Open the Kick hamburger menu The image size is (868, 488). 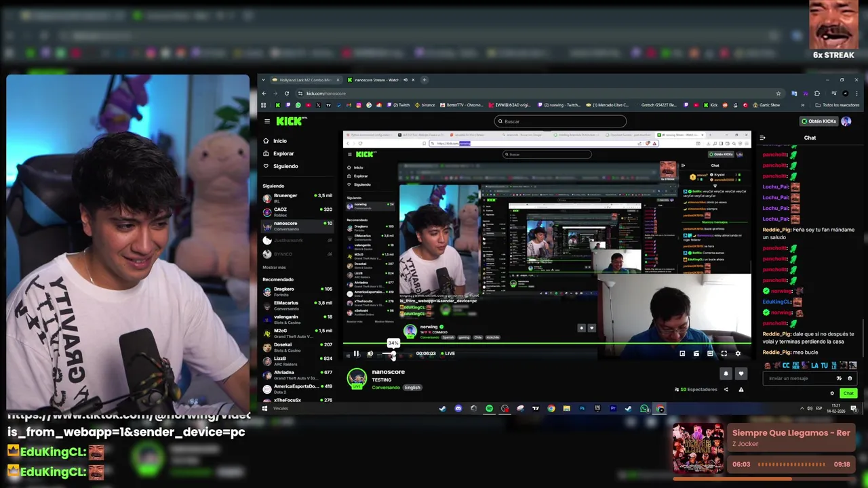[x=267, y=121]
